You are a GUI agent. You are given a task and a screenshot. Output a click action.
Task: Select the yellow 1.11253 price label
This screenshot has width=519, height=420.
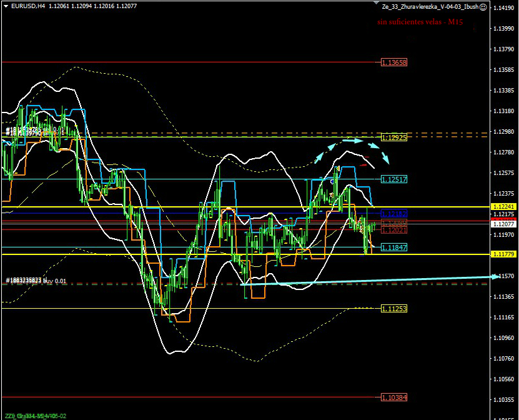pyautogui.click(x=394, y=308)
